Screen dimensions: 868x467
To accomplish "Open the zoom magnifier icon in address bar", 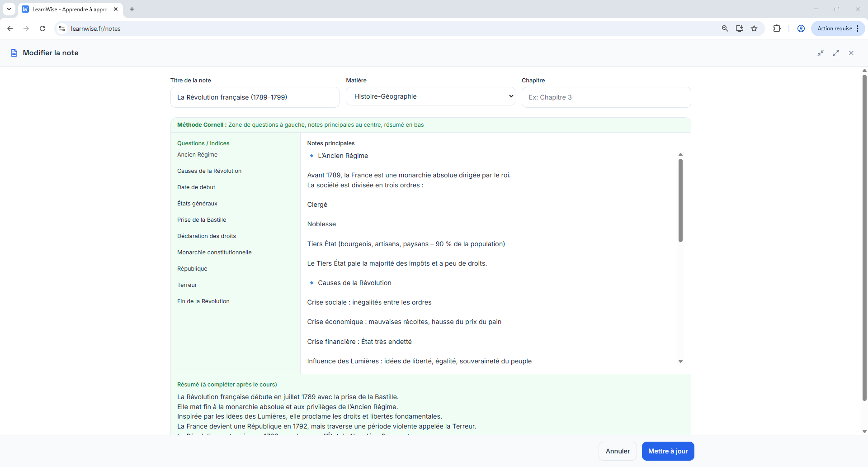I will (x=725, y=29).
